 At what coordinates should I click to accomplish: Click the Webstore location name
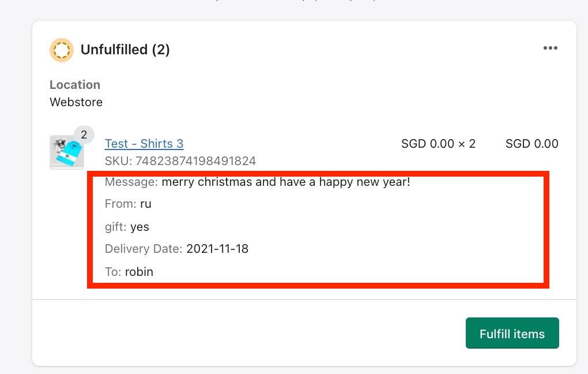pyautogui.click(x=76, y=102)
